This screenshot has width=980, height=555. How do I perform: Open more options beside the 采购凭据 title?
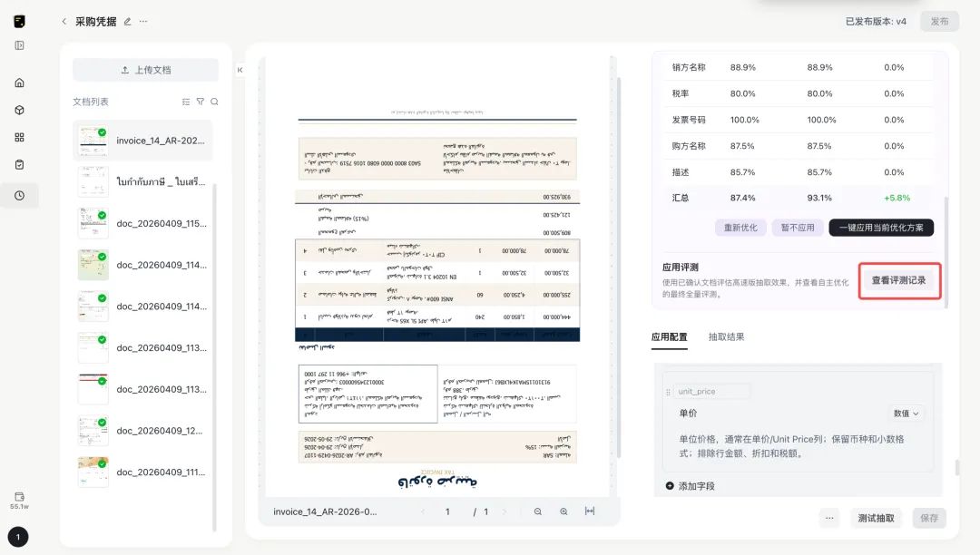tap(143, 21)
